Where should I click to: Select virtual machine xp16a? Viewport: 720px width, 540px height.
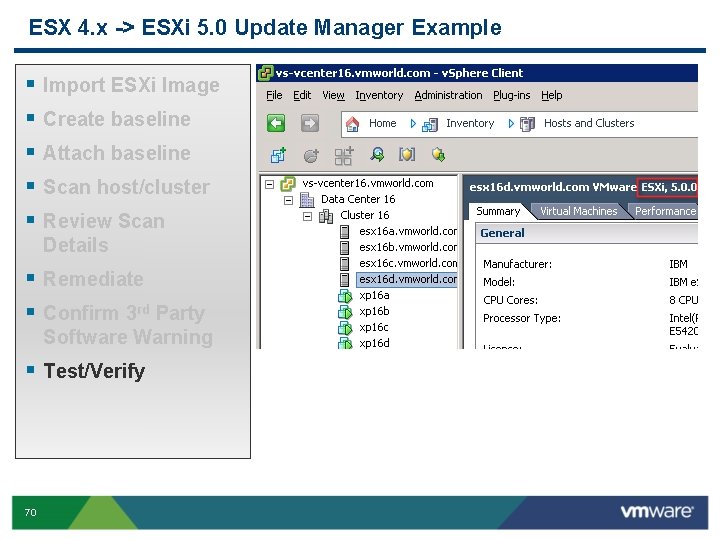click(374, 296)
